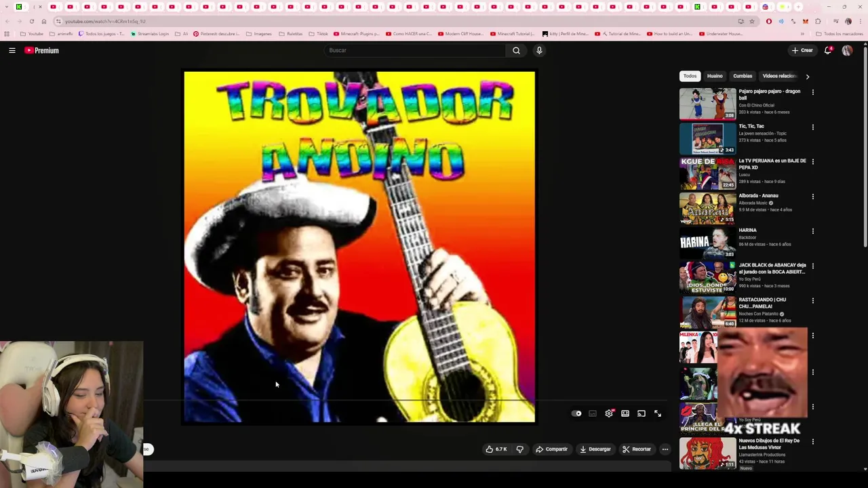Open Streamlabs Login bookmark
Image resolution: width=868 pixels, height=488 pixels.
150,34
